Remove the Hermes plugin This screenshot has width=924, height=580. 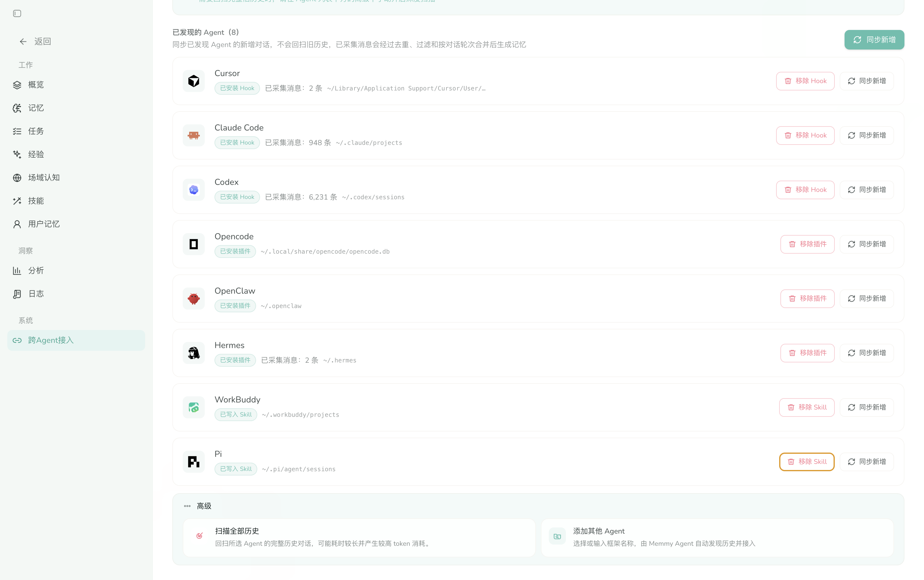tap(807, 353)
